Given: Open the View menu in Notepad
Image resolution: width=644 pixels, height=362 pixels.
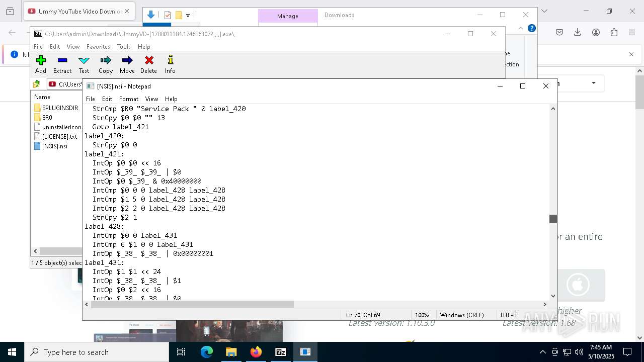Looking at the screenshot, I should pyautogui.click(x=151, y=99).
